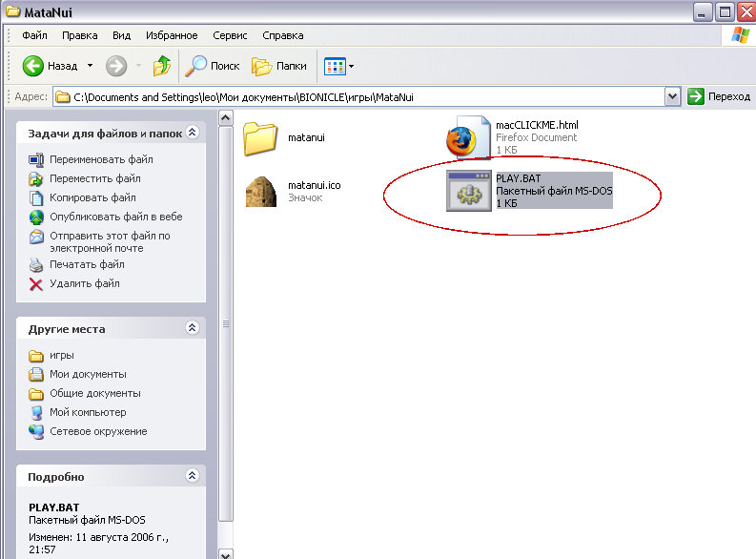756x559 pixels.
Task: Open the Справка menu
Action: coord(283,35)
